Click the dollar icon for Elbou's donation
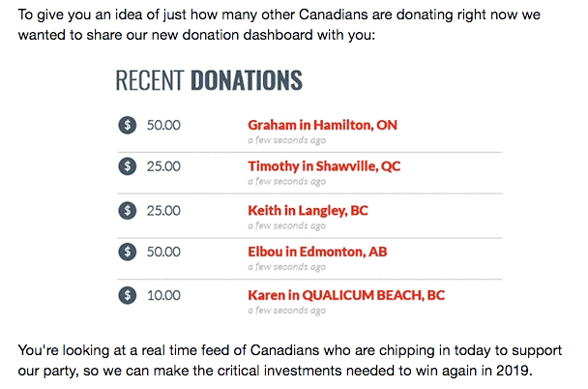588x389 pixels. pos(127,252)
